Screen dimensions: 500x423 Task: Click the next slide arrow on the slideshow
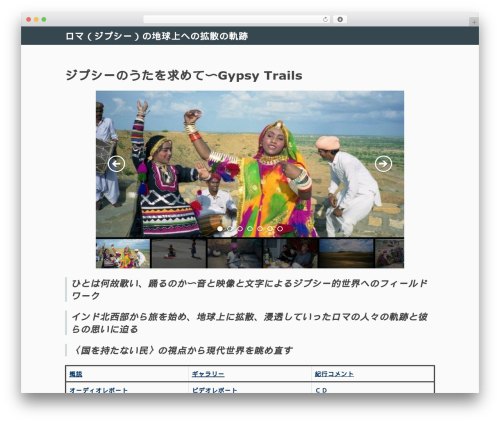383,164
